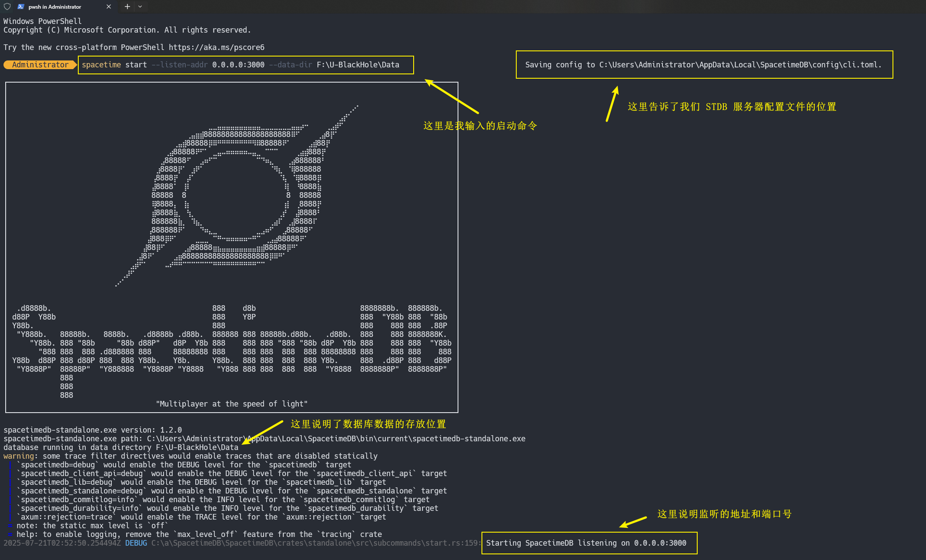Click the administrator shield icon in title bar
The height and width of the screenshot is (560, 926).
[7, 7]
